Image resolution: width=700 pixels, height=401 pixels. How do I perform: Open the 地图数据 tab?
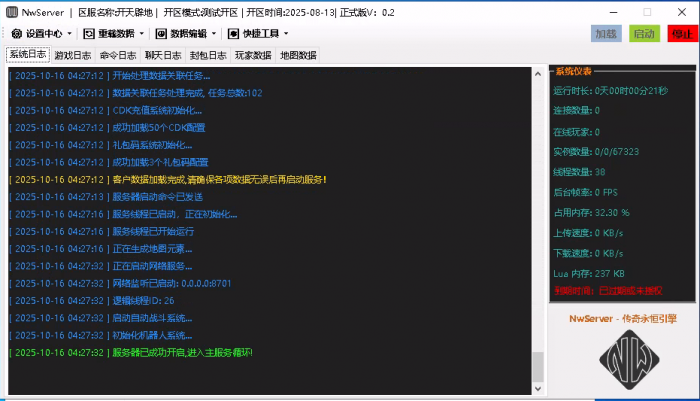pos(298,55)
